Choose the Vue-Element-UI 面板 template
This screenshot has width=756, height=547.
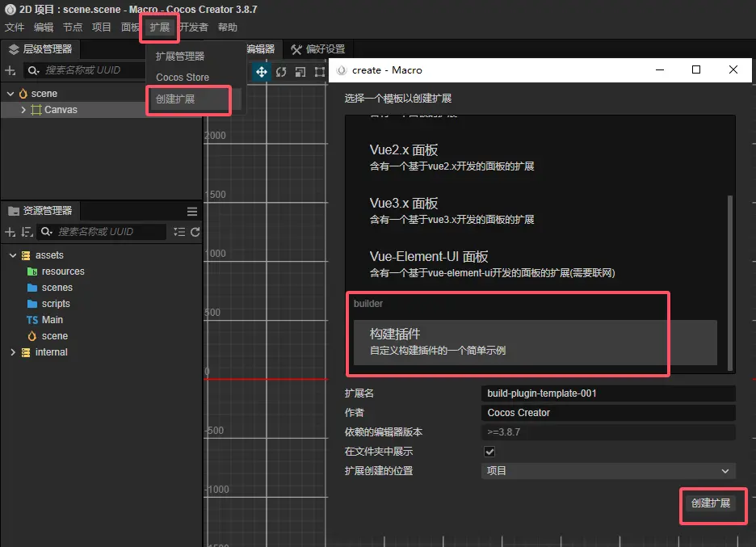pos(535,264)
